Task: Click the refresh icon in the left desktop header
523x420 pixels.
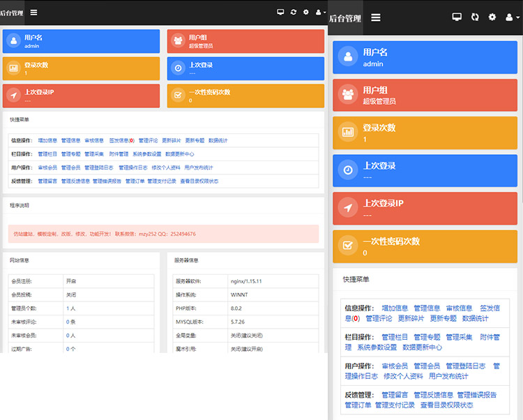Action: (294, 13)
